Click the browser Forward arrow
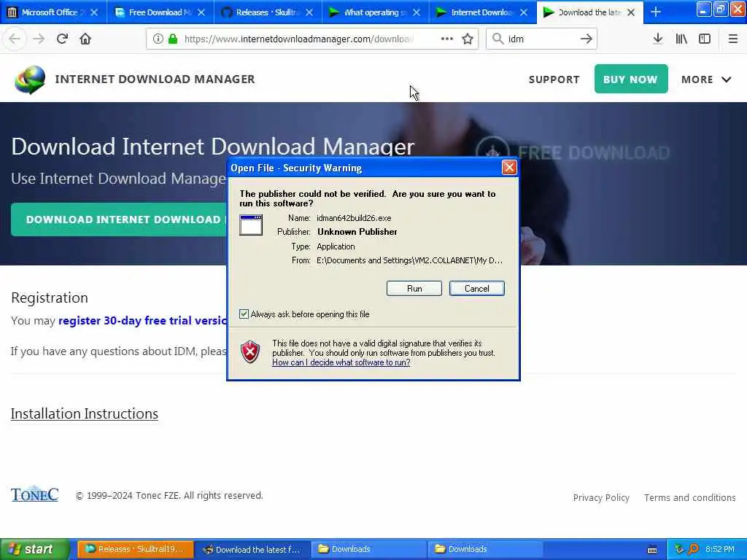 (x=39, y=39)
